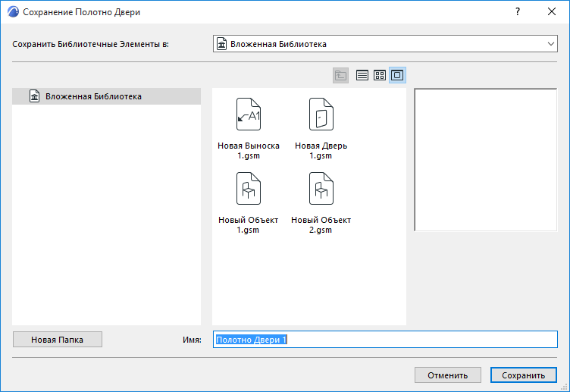Viewport: 570px width, 392px height.
Task: Click the Отменить button
Action: 447,375
